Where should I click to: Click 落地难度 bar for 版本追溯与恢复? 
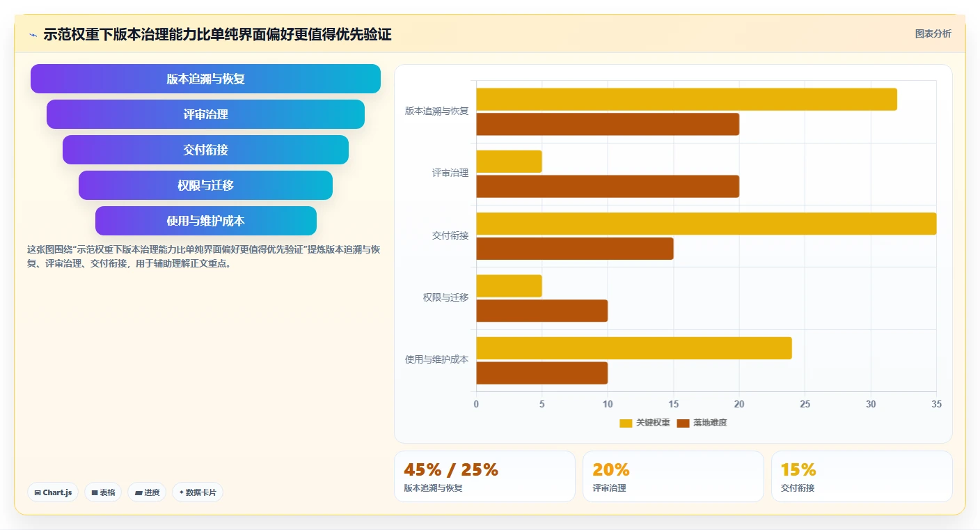pos(608,125)
